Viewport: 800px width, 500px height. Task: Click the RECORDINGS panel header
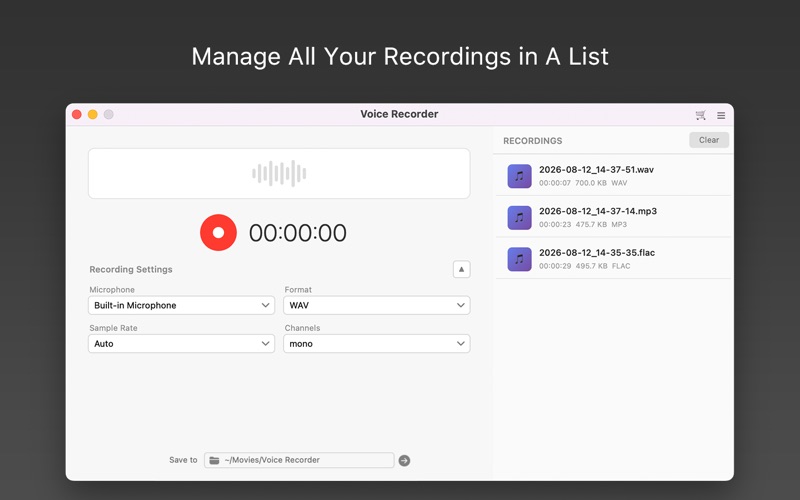click(533, 141)
